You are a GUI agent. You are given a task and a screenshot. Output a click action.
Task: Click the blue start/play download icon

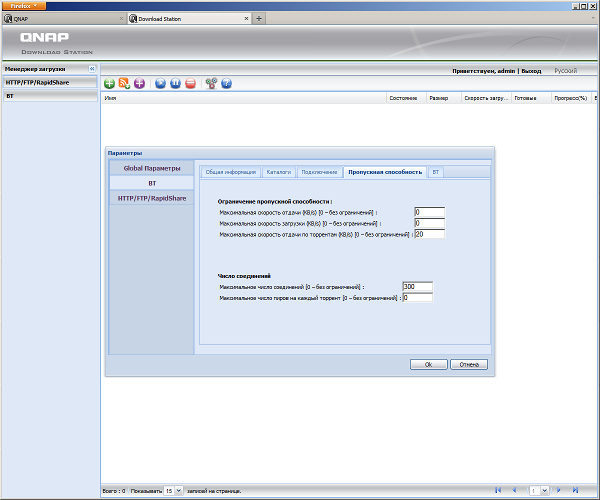click(160, 83)
